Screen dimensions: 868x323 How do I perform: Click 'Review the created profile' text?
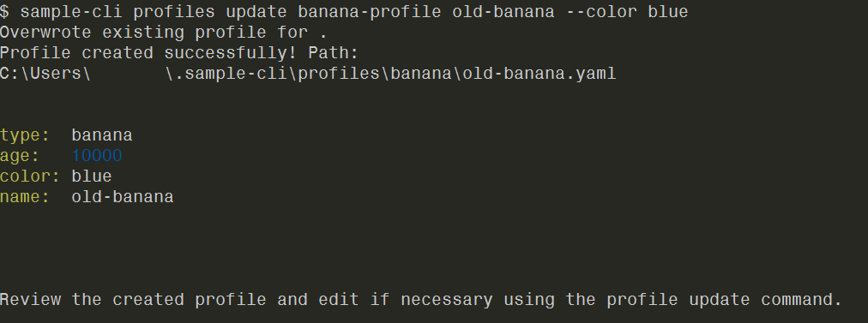click(x=133, y=300)
